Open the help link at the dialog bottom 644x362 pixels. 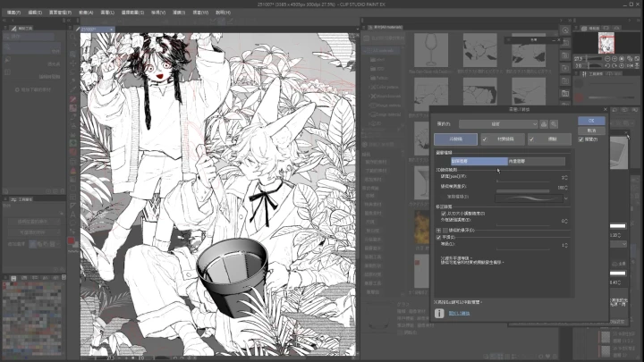[459, 313]
